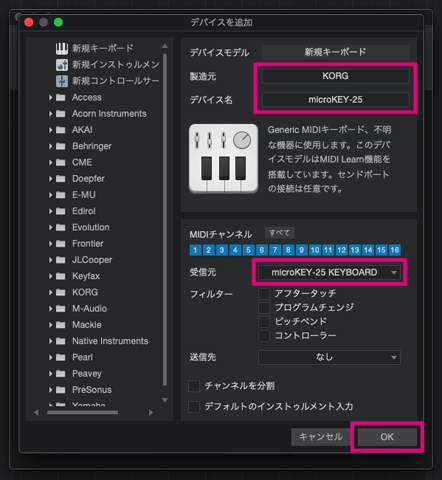
Task: Enable デフォルトのインストゥルメント入力 checkbox
Action: (x=194, y=407)
